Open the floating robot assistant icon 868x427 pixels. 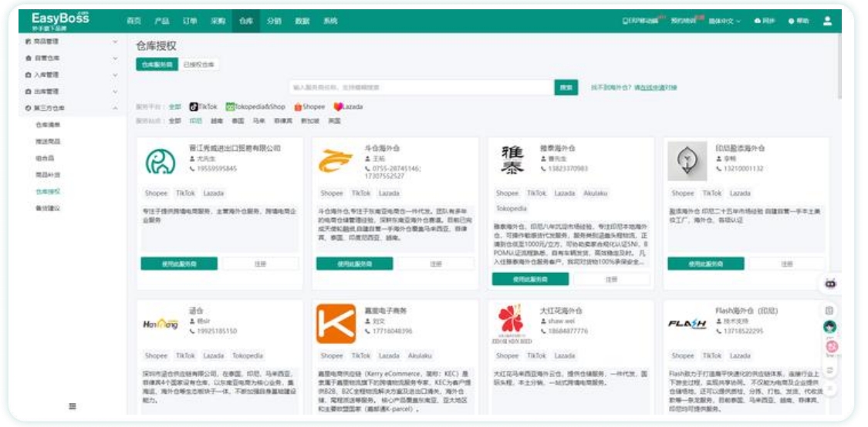tap(830, 284)
